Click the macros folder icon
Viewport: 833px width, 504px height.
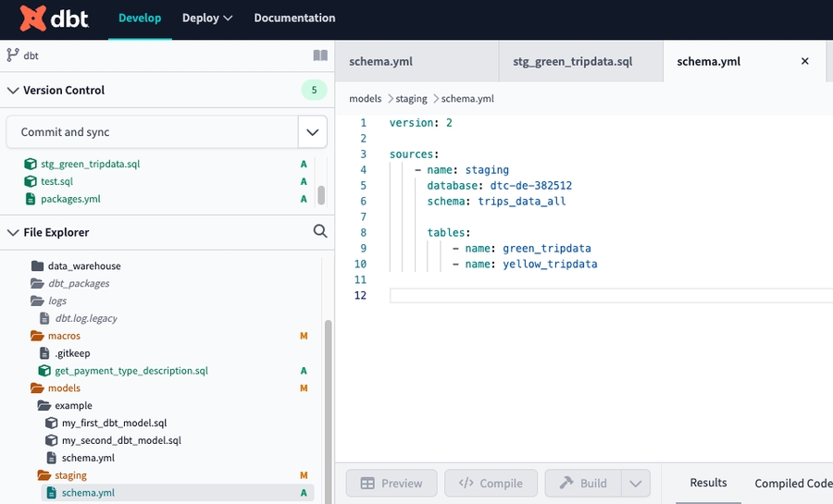click(38, 336)
